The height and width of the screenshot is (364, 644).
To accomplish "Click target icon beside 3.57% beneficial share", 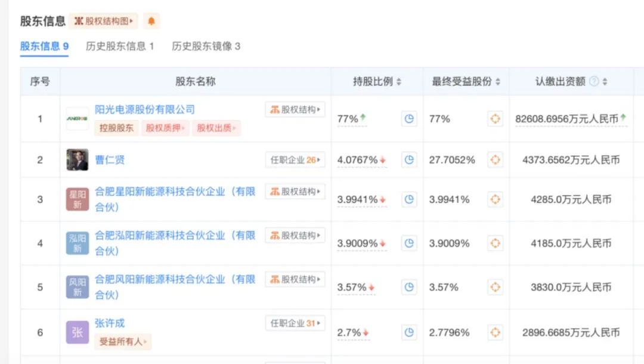I will point(495,287).
